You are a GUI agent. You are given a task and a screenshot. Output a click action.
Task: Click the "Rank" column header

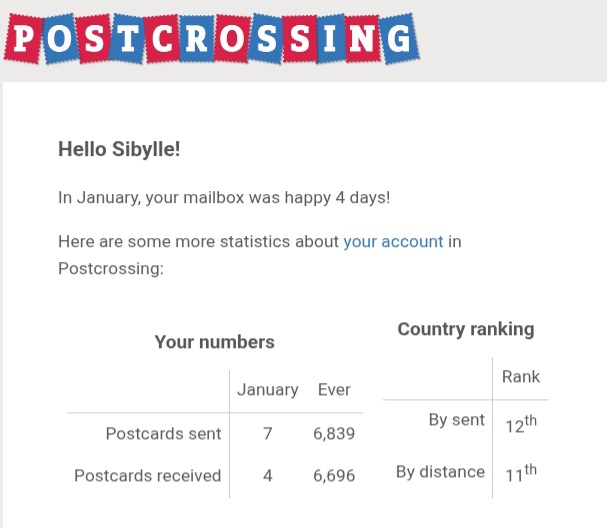pos(520,376)
